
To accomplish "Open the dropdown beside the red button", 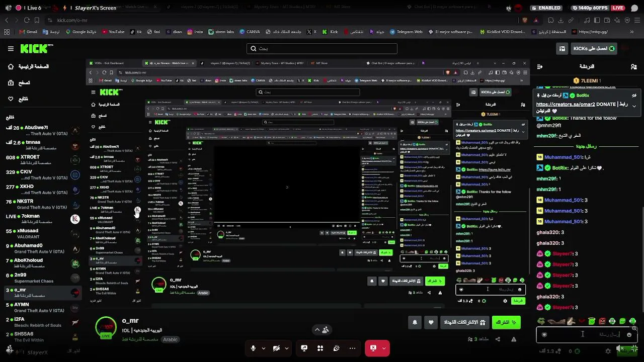I will pos(384,348).
